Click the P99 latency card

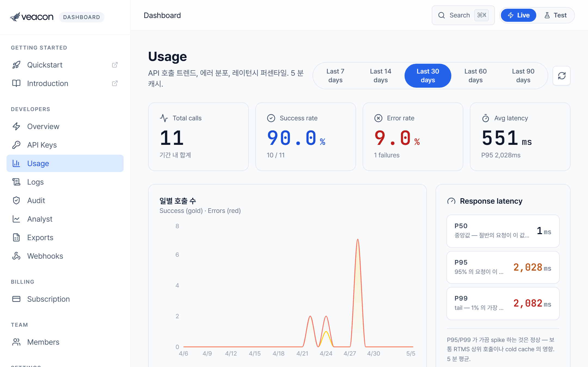click(x=503, y=304)
